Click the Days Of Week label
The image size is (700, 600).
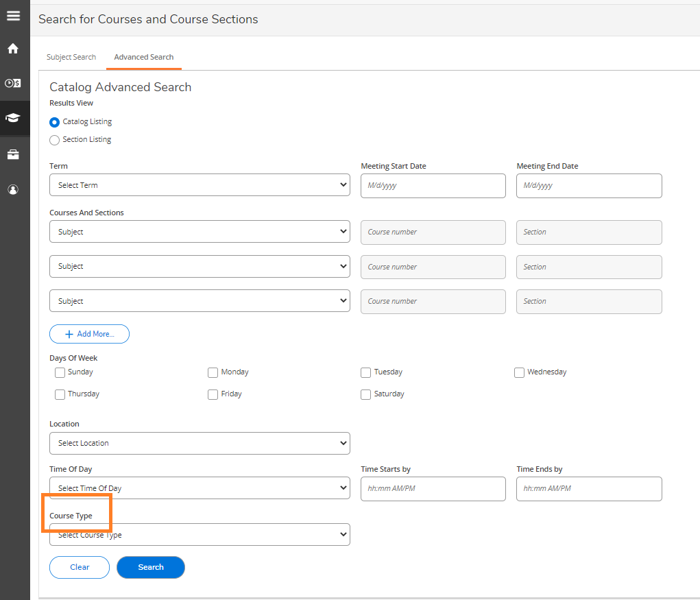click(73, 358)
